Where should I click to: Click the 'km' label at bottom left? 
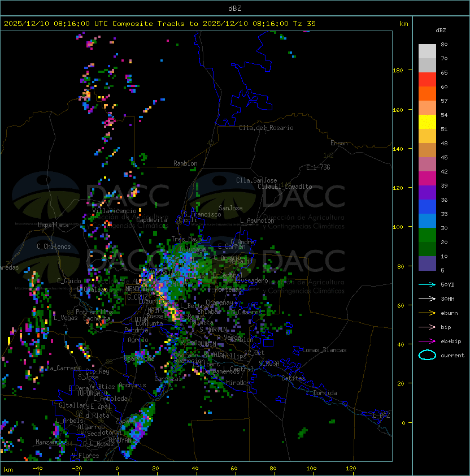8,470
